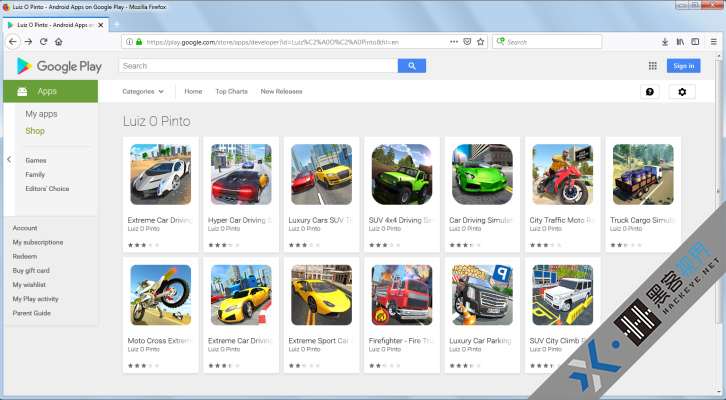Viewport: 726px width, 400px height.
Task: Open Extreme Sport Car app thumbnail
Action: point(321,295)
